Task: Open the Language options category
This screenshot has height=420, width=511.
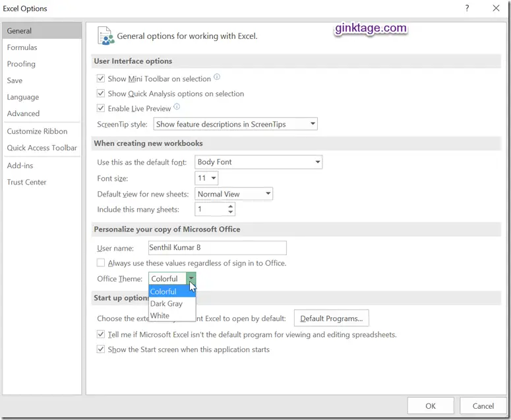Action: click(x=42, y=97)
